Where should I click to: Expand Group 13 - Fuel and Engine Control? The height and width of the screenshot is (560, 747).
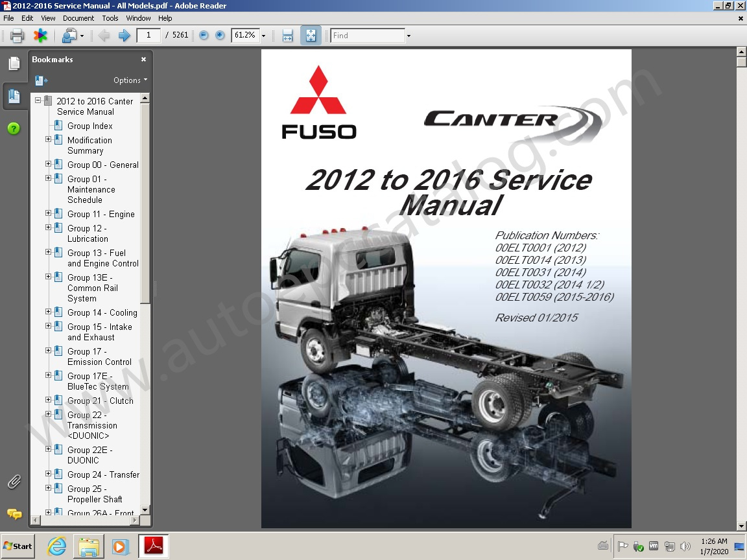point(48,252)
